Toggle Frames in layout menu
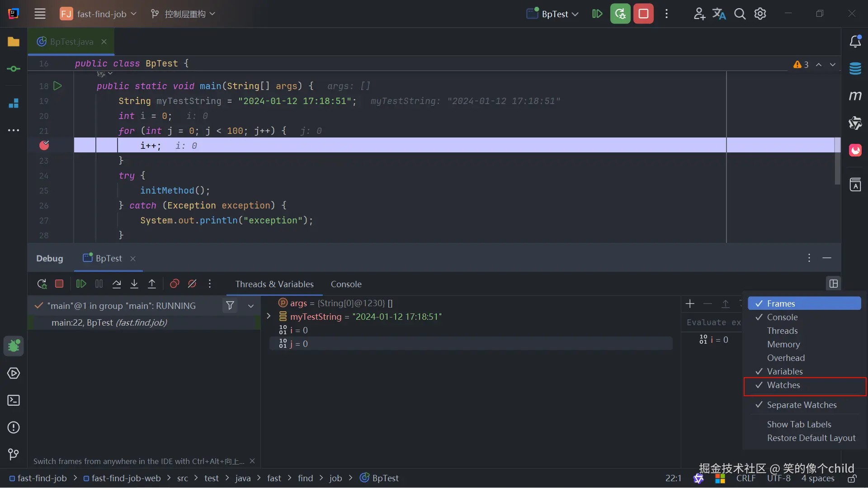The height and width of the screenshot is (488, 868). point(804,303)
